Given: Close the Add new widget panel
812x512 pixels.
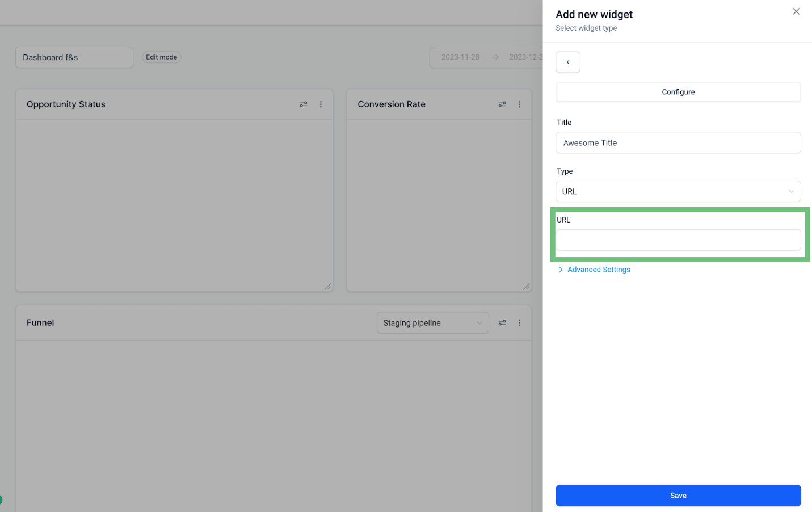Looking at the screenshot, I should (x=796, y=11).
